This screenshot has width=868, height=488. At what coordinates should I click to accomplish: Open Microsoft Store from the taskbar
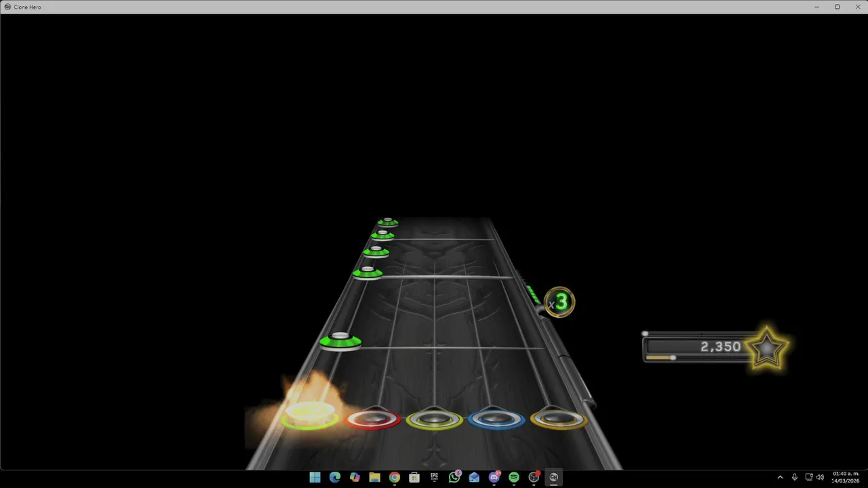pos(414,477)
